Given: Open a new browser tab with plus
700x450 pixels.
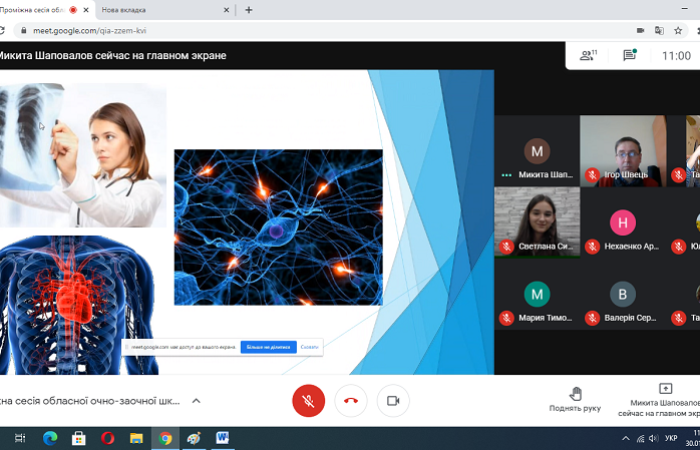Looking at the screenshot, I should pos(248,10).
